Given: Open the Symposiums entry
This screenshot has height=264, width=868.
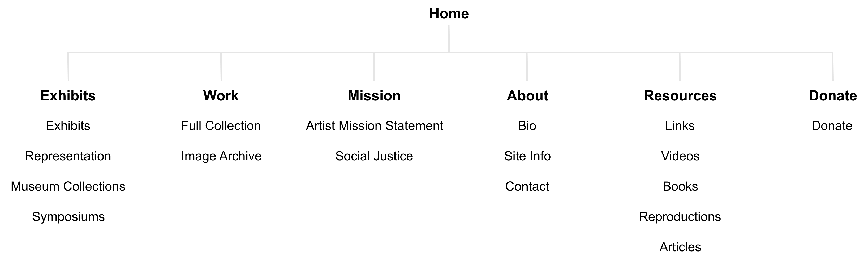Looking at the screenshot, I should coord(68,217).
